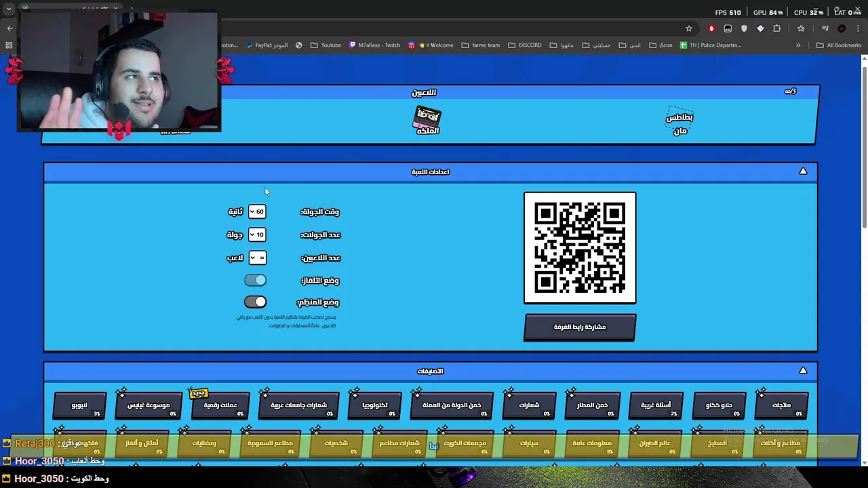Select player avatar الملكه
This screenshot has width=868, height=488.
[x=427, y=121]
